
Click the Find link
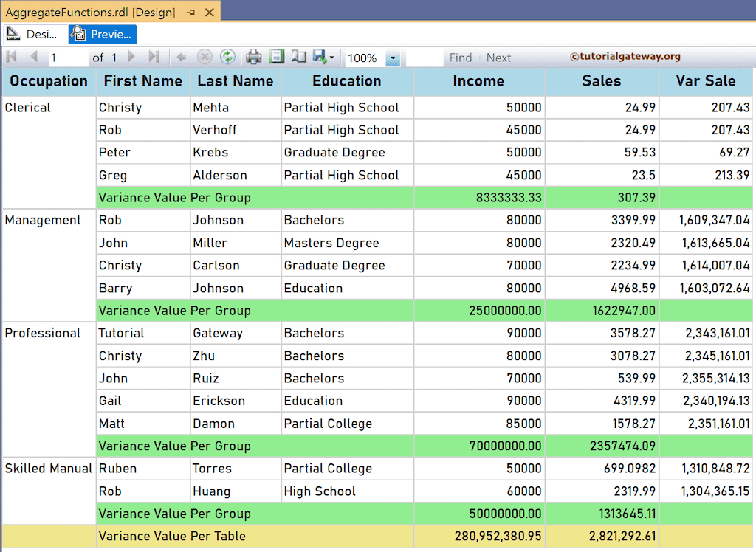coord(460,57)
